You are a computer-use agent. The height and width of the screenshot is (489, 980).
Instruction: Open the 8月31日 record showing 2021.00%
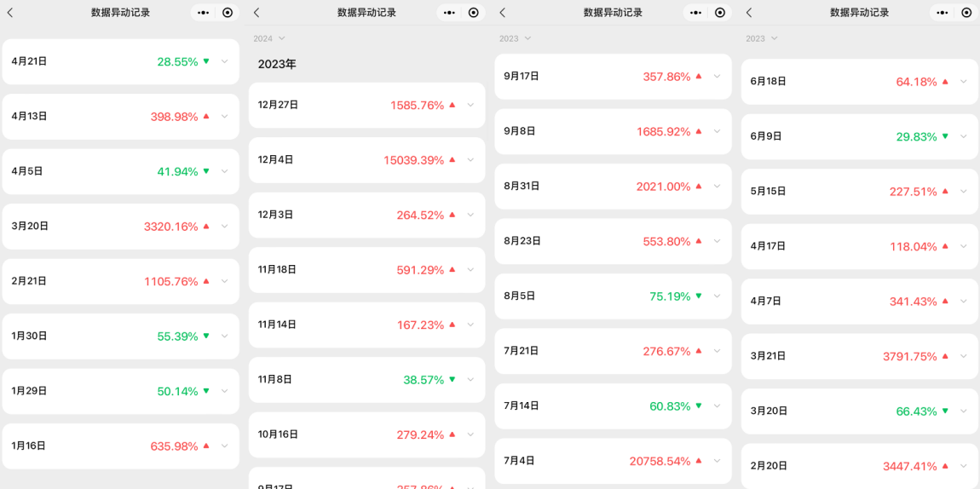click(x=613, y=186)
